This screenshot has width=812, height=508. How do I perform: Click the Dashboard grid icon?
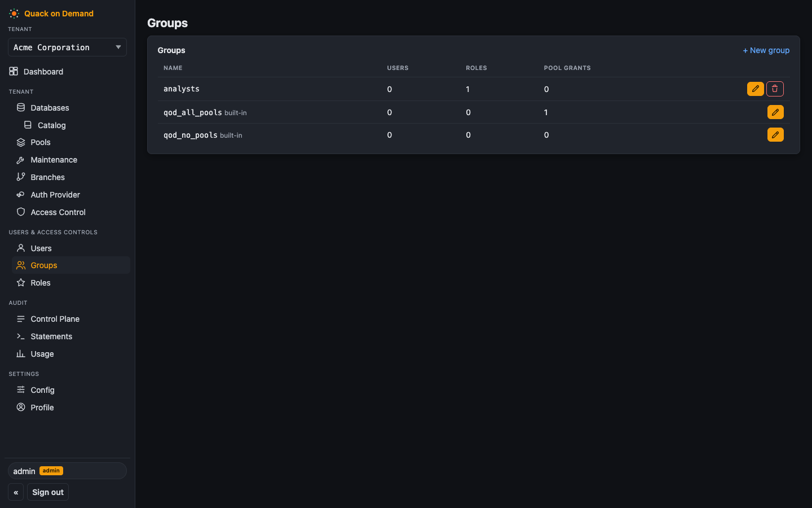click(x=14, y=71)
